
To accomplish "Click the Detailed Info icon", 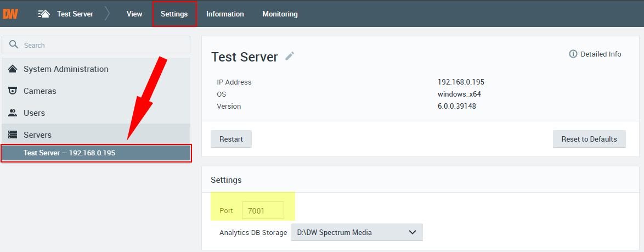I will tap(573, 54).
